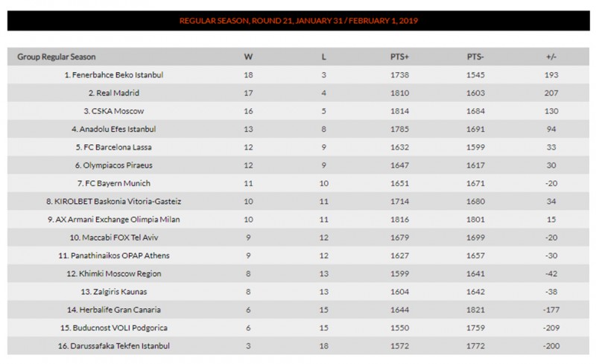Click the PTS+ column header
Image resolution: width=596 pixels, height=364 pixels.
[400, 57]
